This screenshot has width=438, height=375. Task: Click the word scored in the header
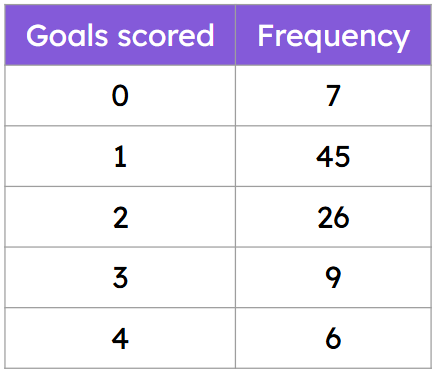pyautogui.click(x=165, y=35)
